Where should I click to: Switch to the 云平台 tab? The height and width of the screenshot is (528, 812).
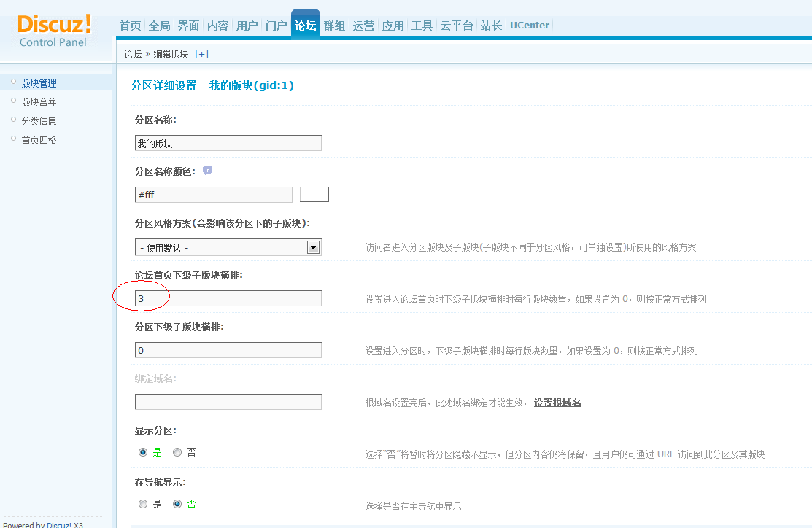click(x=456, y=25)
